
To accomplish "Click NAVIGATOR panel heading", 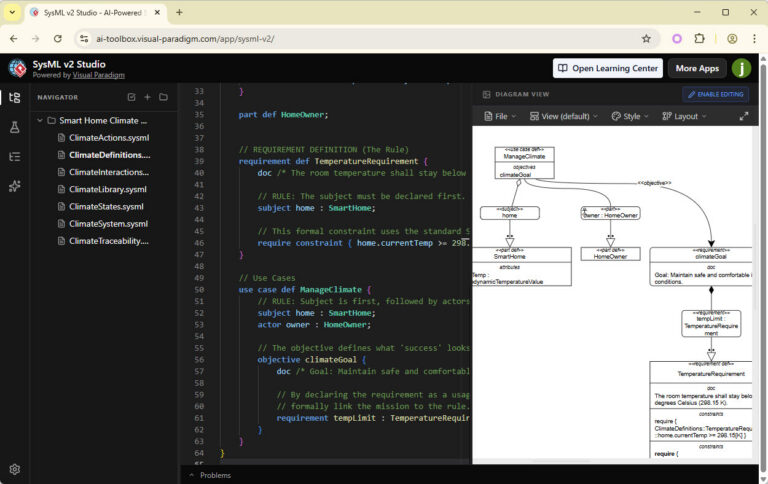I will (x=57, y=97).
